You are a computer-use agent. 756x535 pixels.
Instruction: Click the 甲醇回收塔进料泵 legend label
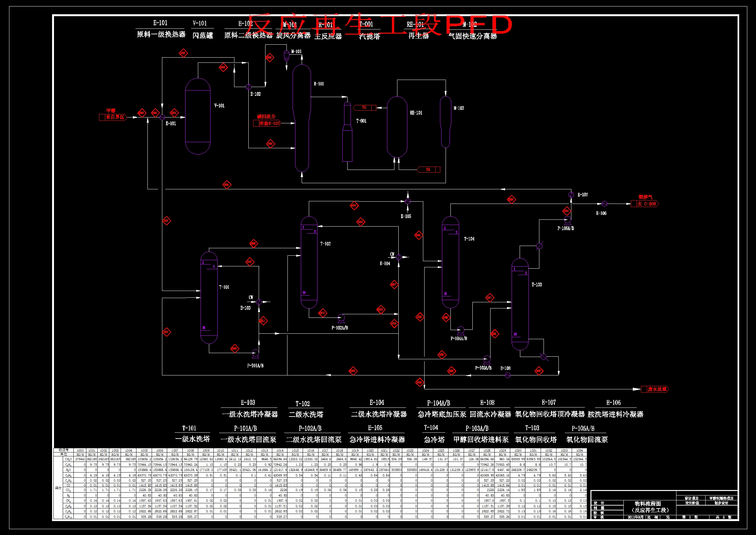(x=481, y=440)
